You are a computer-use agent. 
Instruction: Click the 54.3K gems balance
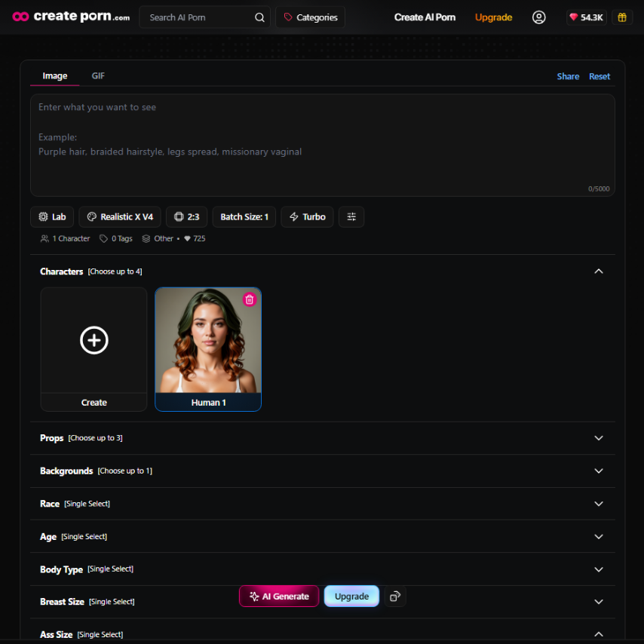tap(586, 17)
